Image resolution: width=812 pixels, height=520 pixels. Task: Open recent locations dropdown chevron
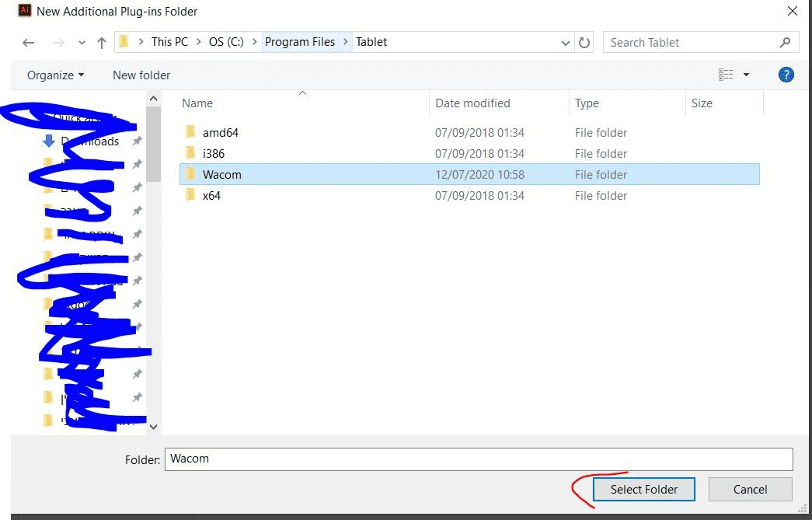point(82,43)
